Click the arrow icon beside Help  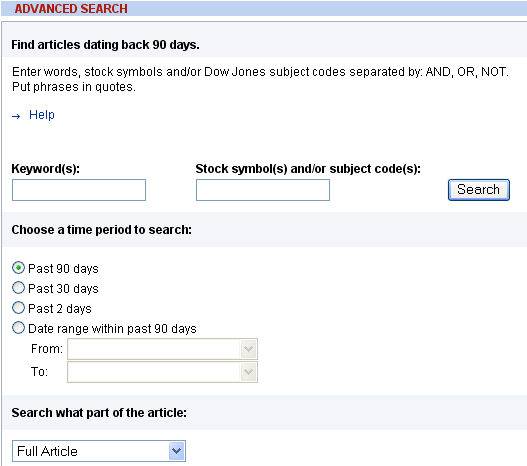[x=16, y=116]
